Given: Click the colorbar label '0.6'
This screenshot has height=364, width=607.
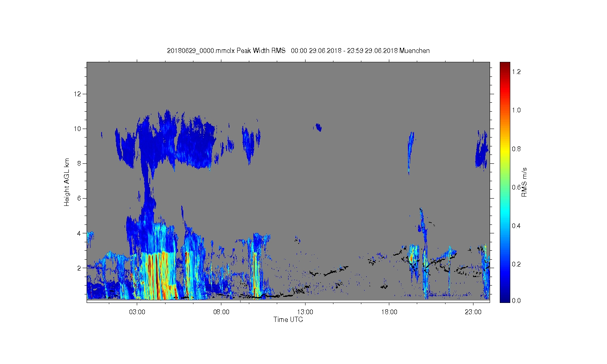Looking at the screenshot, I should coord(516,187).
